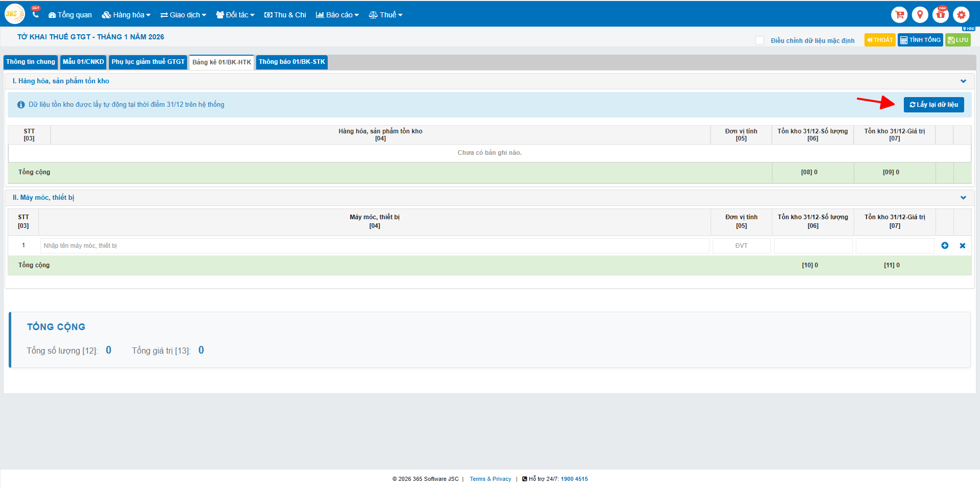Click the TÍNH TỔNG button
980x488 pixels.
[920, 40]
